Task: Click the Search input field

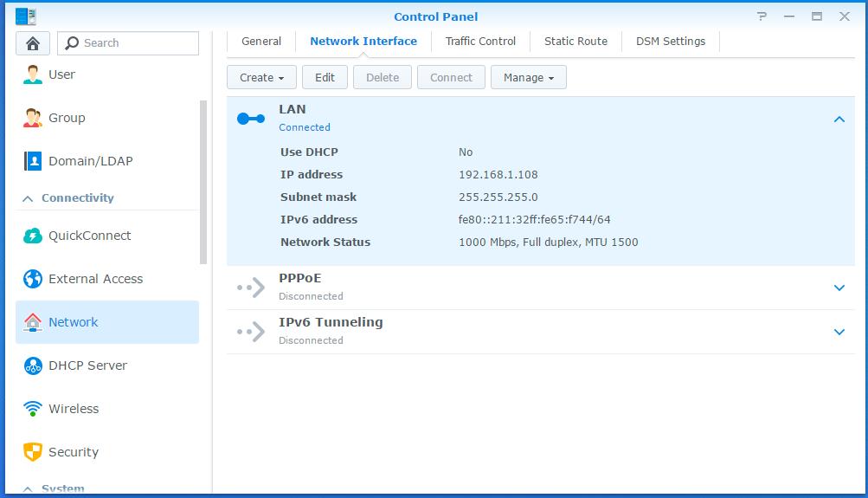Action: 128,43
